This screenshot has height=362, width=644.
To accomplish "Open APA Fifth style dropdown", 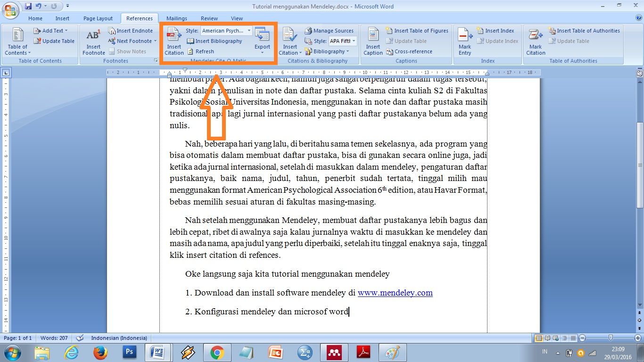I will [x=342, y=41].
